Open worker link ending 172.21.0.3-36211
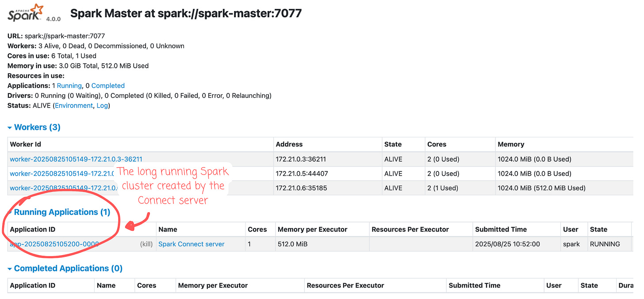644x299 pixels. click(76, 159)
